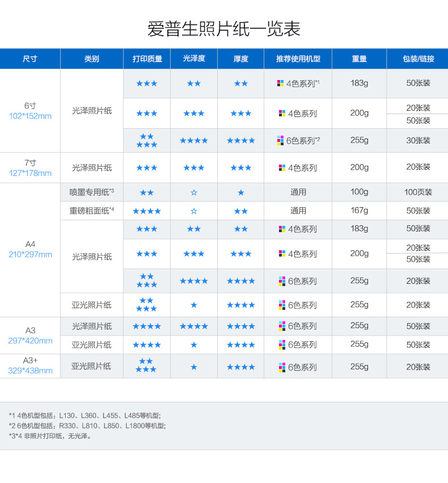Click 通用 in the 喷墨专用纸 row
This screenshot has height=483, width=448.
point(298,192)
